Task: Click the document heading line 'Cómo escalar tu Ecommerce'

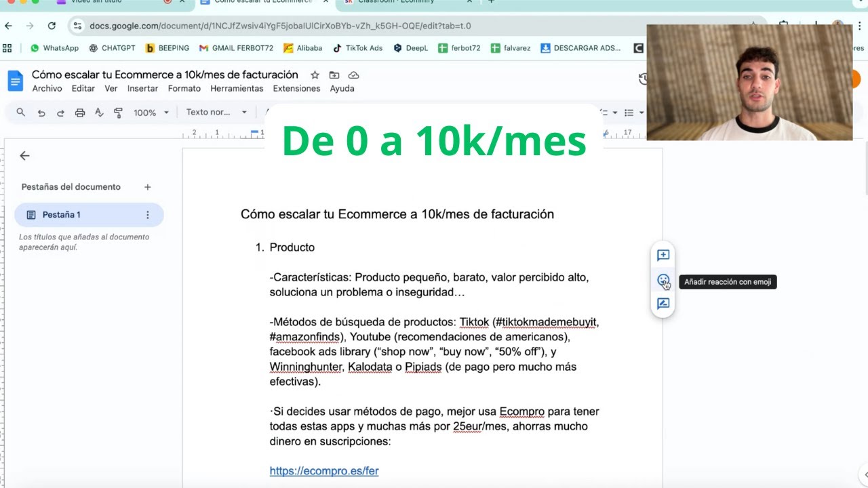Action: 397,214
